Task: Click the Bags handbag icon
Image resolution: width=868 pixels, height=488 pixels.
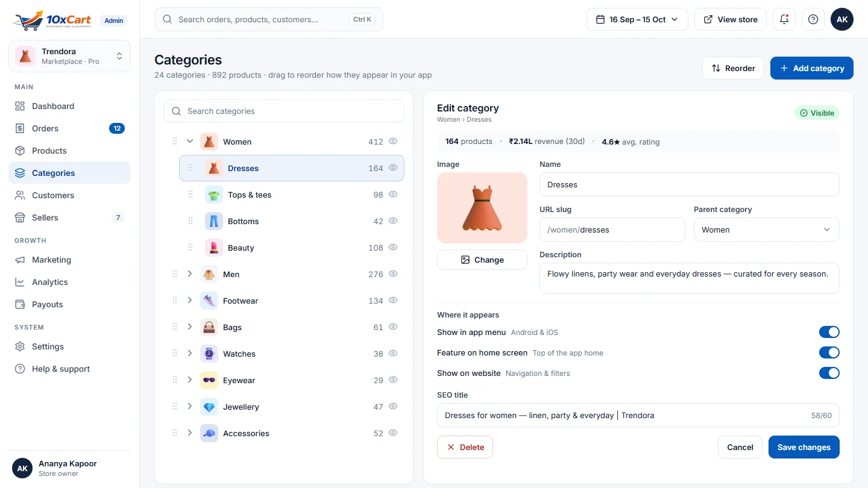Action: tap(209, 327)
